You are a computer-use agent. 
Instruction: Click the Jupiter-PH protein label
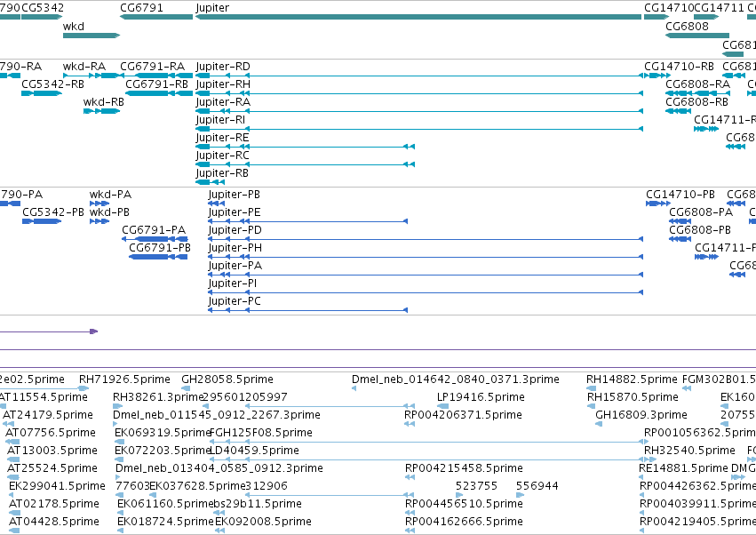(235, 248)
